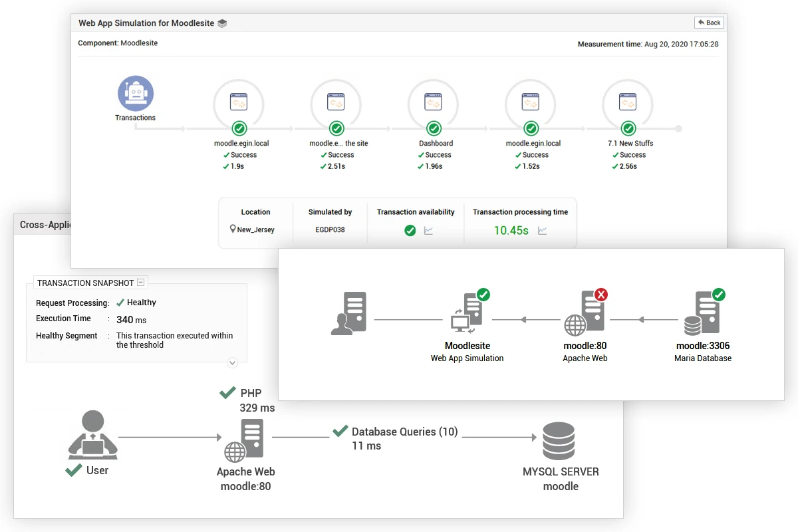
Task: Click the 'Apache Web moodle:80' flow label
Action: click(x=245, y=479)
